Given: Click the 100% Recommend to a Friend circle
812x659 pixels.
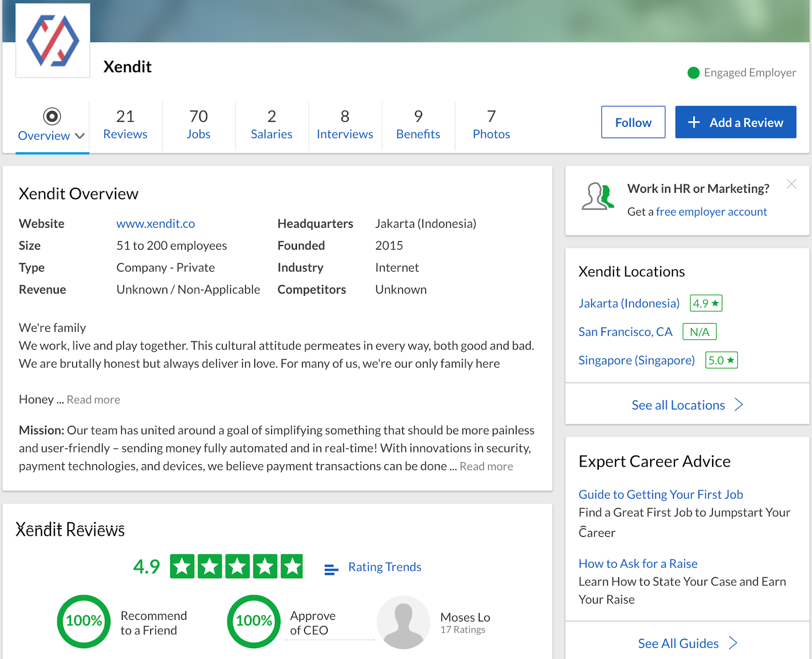Looking at the screenshot, I should 84,621.
